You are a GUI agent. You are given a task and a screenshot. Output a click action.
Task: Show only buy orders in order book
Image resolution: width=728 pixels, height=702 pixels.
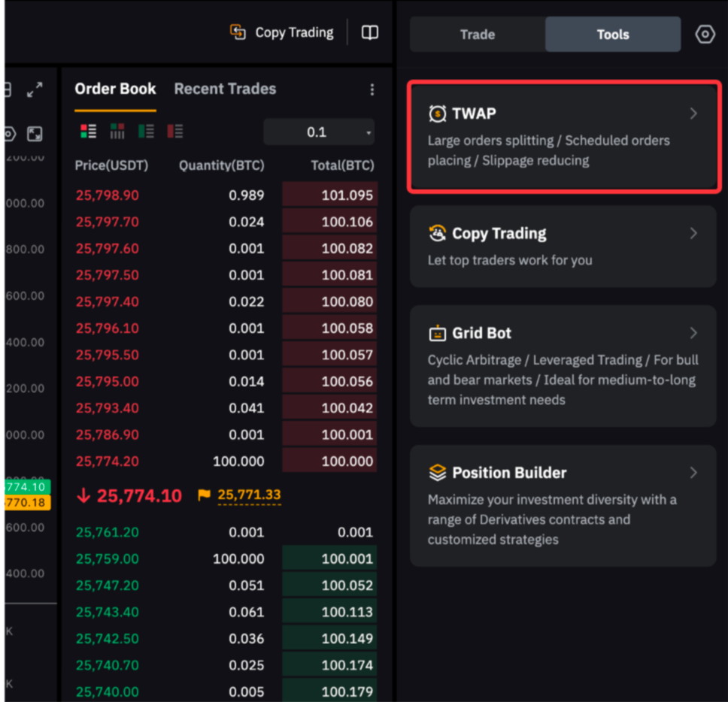click(x=146, y=132)
